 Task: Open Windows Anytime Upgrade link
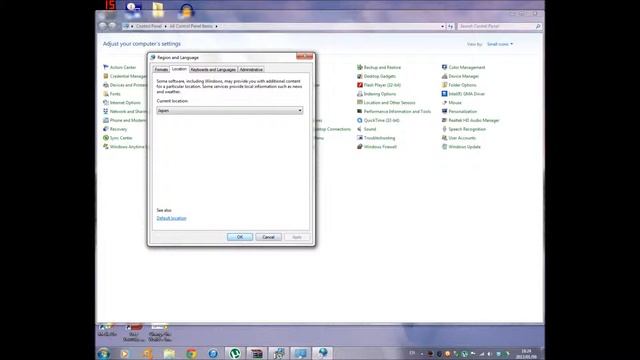click(x=127, y=147)
